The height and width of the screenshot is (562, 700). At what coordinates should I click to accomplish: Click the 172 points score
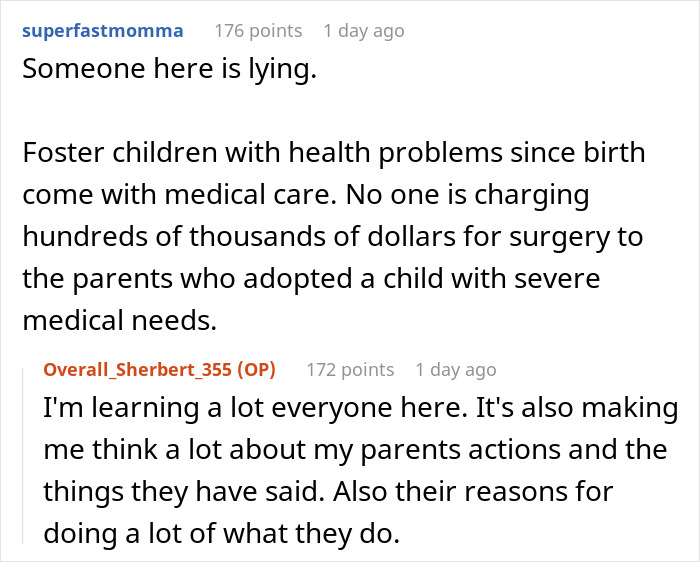348,370
